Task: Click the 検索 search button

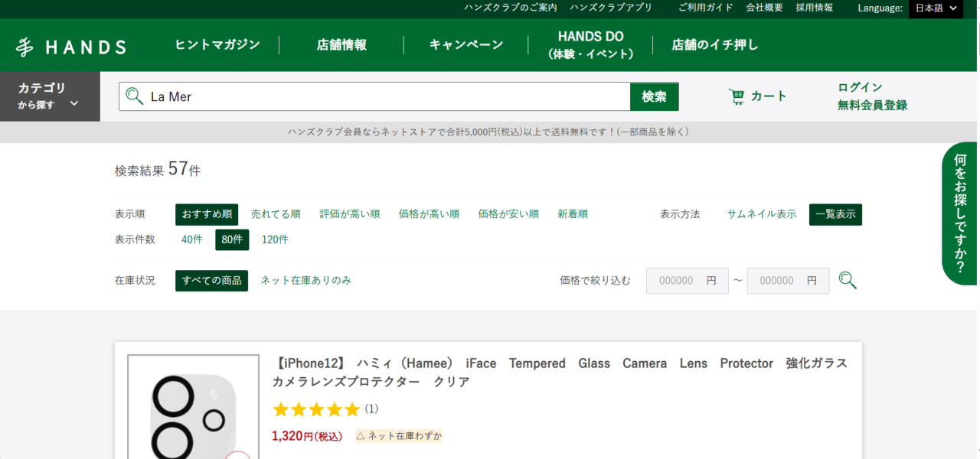Action: tap(655, 97)
